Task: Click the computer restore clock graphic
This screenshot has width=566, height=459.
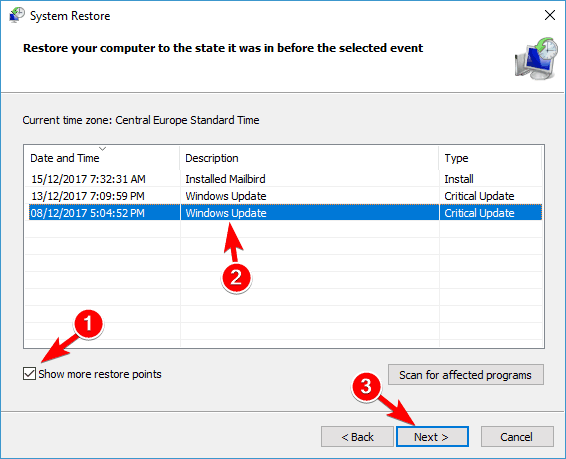Action: [537, 58]
